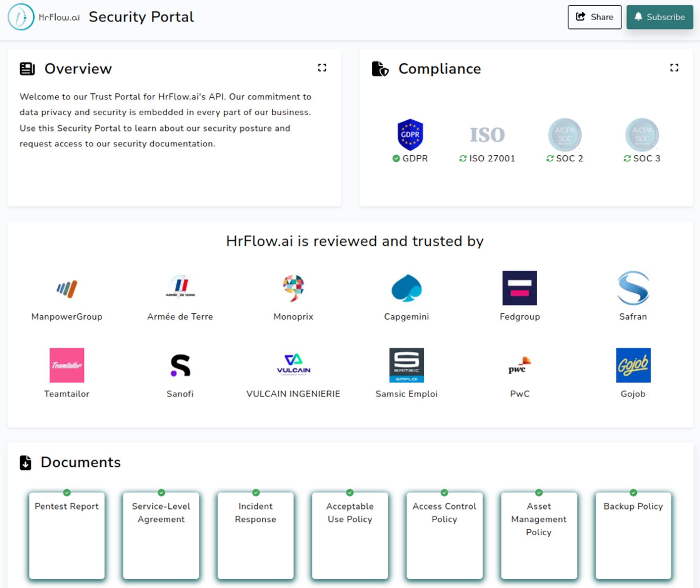Click the Documents section download icon

pyautogui.click(x=25, y=462)
